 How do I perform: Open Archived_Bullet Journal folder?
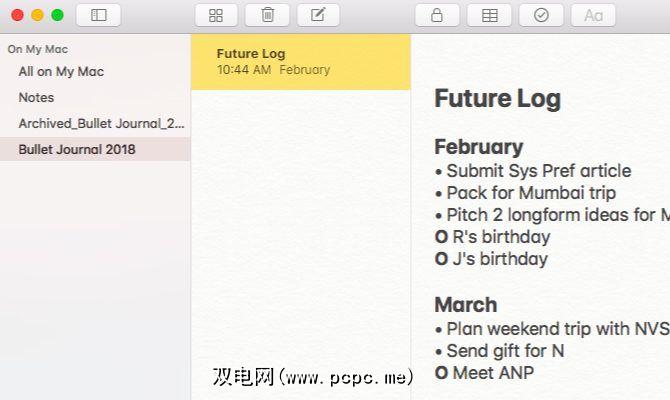click(101, 124)
